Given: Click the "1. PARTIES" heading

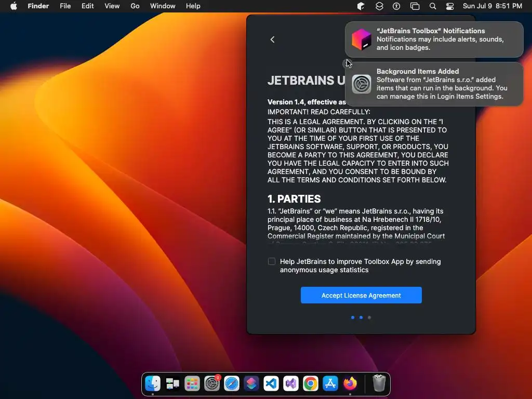Looking at the screenshot, I should [x=294, y=199].
